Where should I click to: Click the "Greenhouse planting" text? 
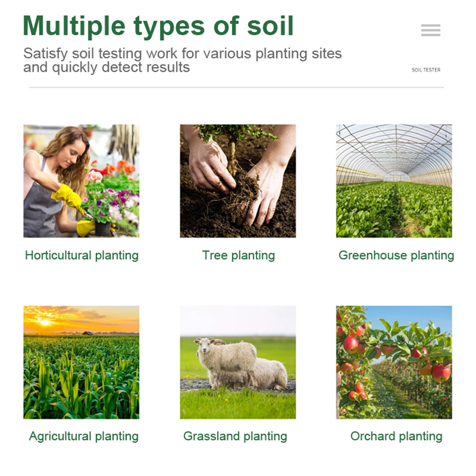(396, 255)
